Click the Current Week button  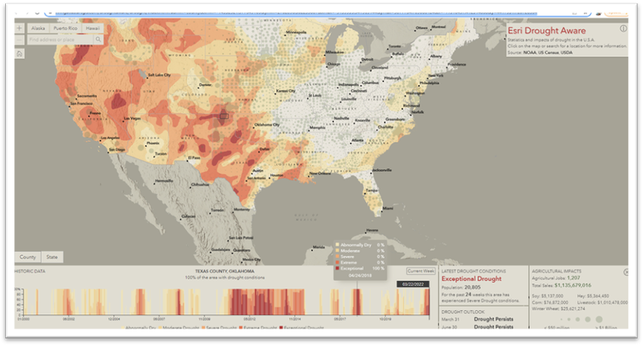[x=420, y=271]
